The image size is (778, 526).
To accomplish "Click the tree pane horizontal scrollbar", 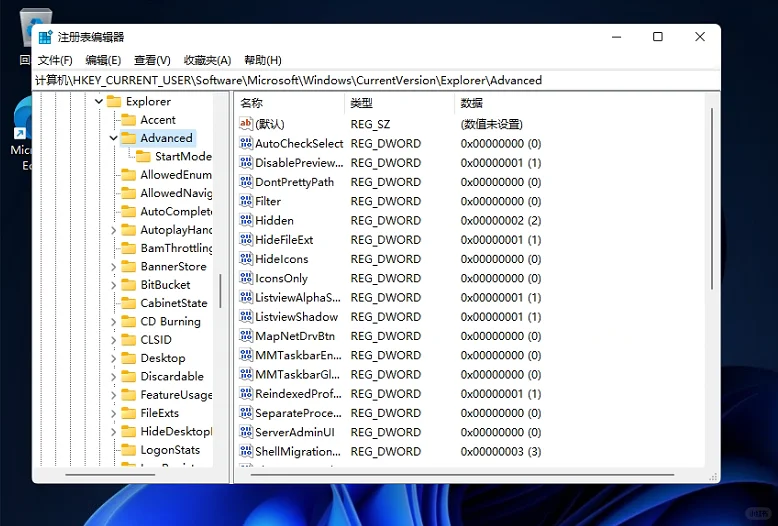I will coord(110,475).
